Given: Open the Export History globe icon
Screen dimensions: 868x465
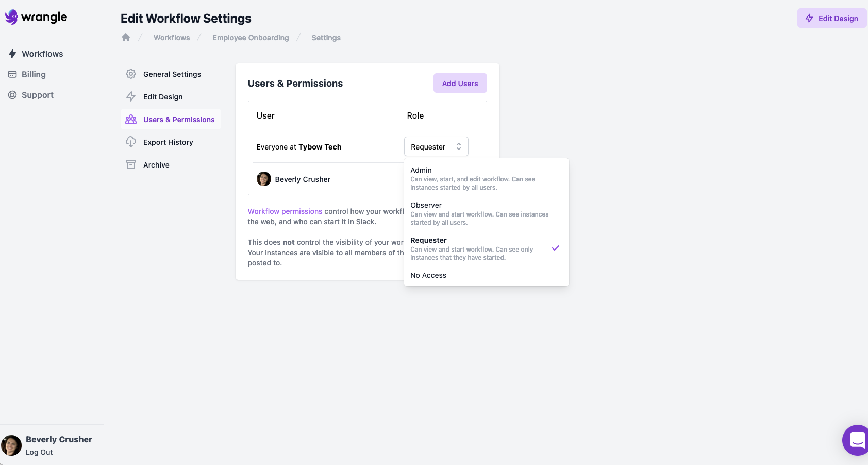Looking at the screenshot, I should [x=131, y=142].
